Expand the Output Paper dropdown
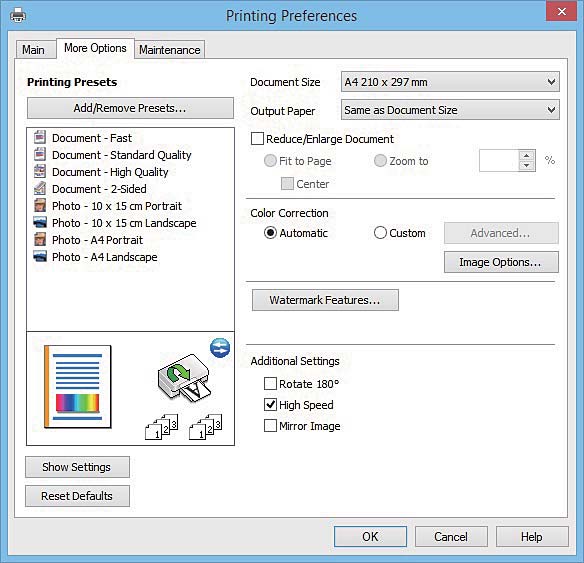The image size is (584, 563). coord(450,110)
